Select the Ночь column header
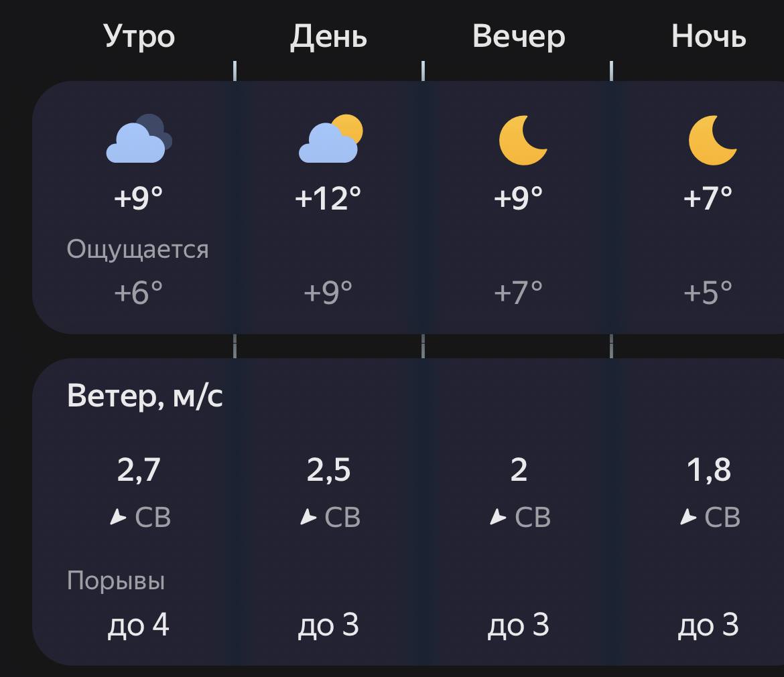This screenshot has height=677, width=784. coord(708,36)
